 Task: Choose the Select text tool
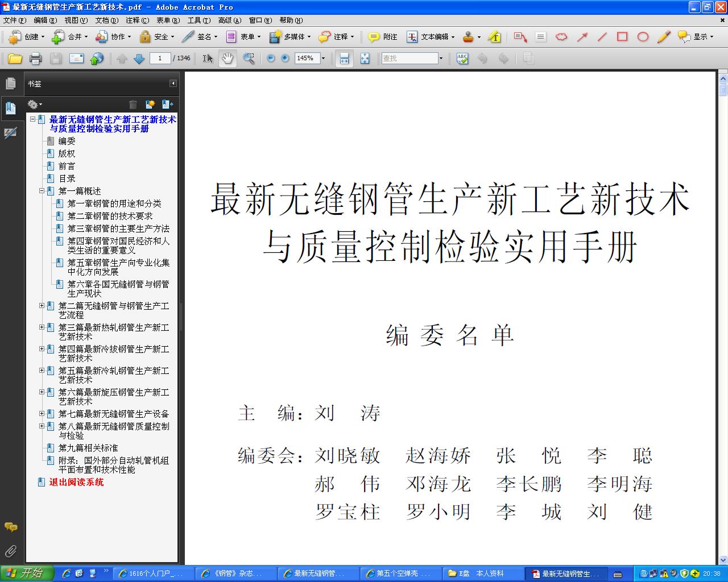[208, 59]
